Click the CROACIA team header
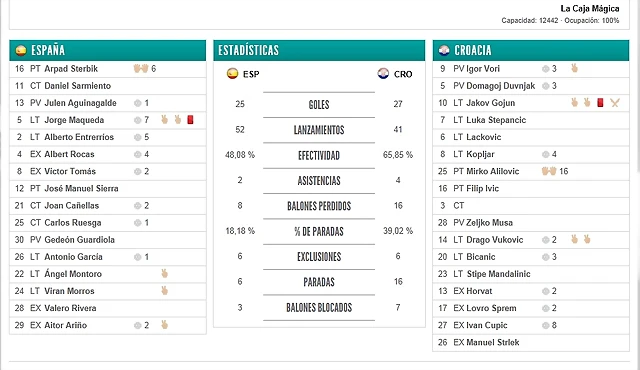Screen dimensions: 640x370 point(531,50)
